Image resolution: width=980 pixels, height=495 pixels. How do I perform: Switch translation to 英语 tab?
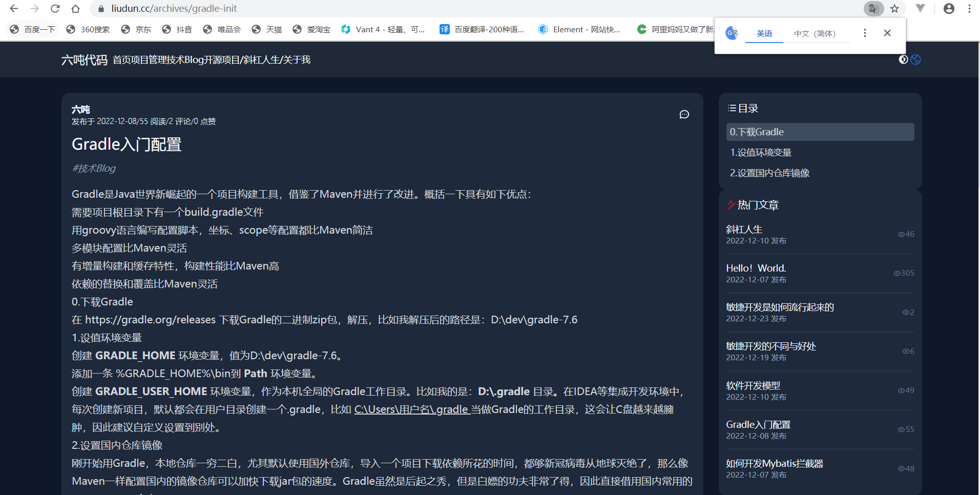(764, 33)
